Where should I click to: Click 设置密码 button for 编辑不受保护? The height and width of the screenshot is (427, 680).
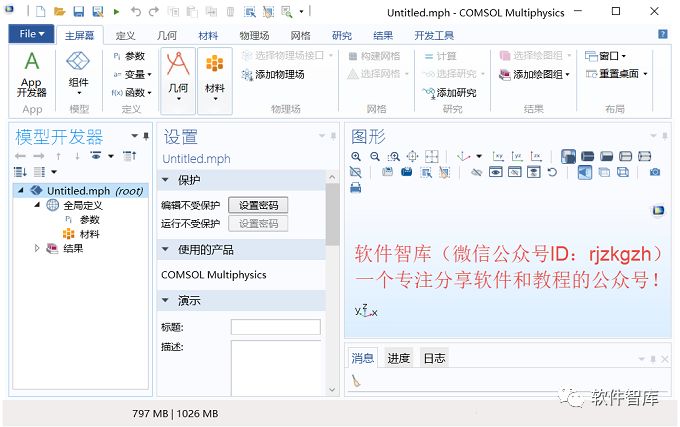pos(258,205)
